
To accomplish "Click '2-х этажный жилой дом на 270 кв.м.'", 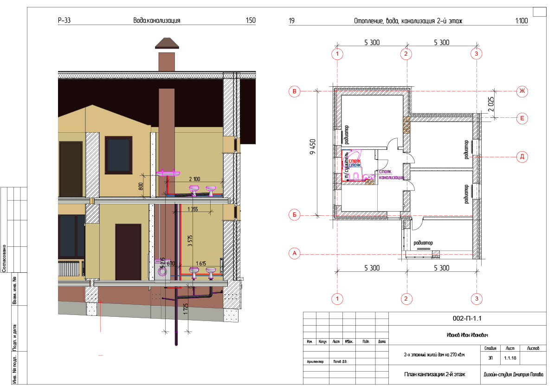I will click(434, 354).
